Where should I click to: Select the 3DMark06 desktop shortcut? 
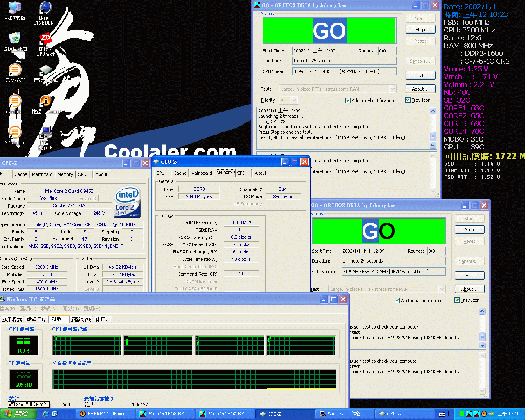pyautogui.click(x=15, y=135)
